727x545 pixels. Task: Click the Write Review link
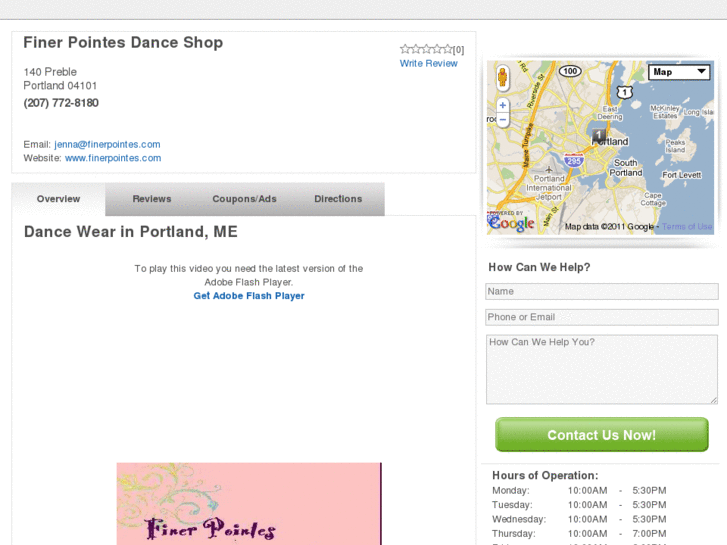[429, 64]
